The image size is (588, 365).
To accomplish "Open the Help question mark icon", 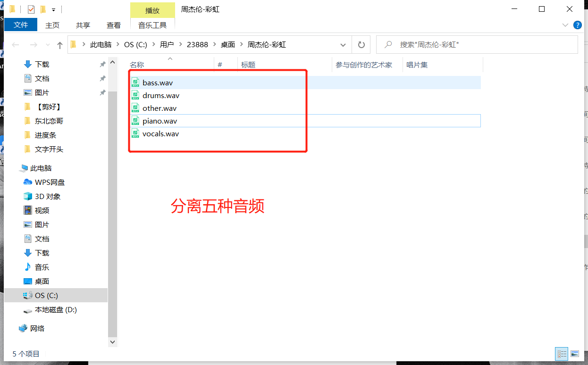I will click(577, 25).
